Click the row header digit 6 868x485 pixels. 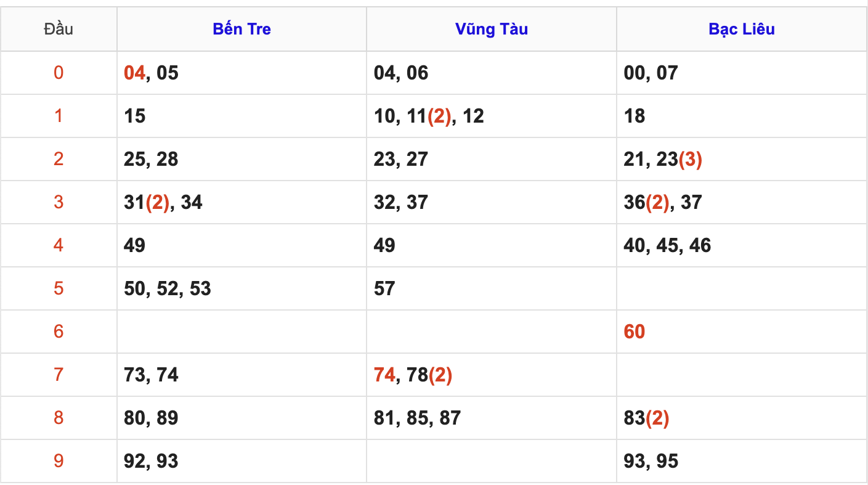(x=59, y=332)
